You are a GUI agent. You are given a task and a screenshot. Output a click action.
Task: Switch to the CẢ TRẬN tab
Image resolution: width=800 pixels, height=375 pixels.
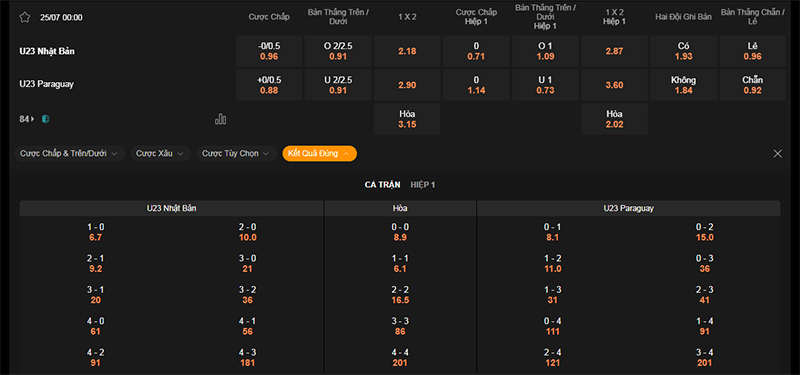point(382,185)
